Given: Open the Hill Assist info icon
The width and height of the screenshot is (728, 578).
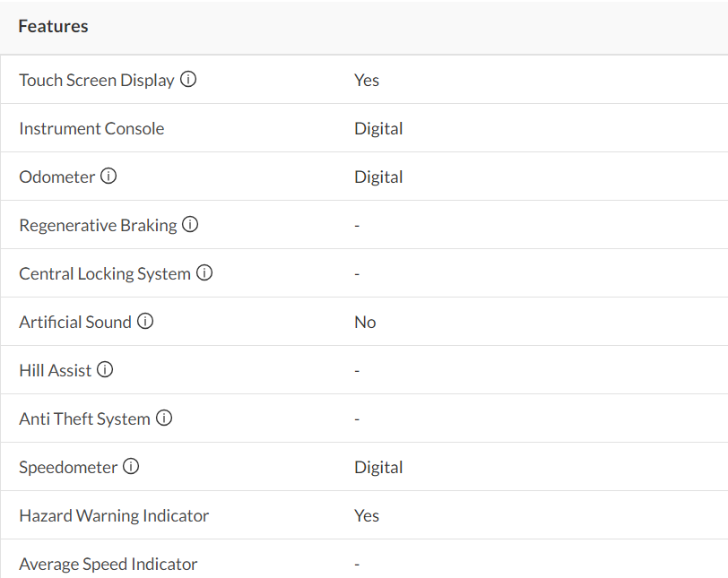Looking at the screenshot, I should [x=106, y=370].
